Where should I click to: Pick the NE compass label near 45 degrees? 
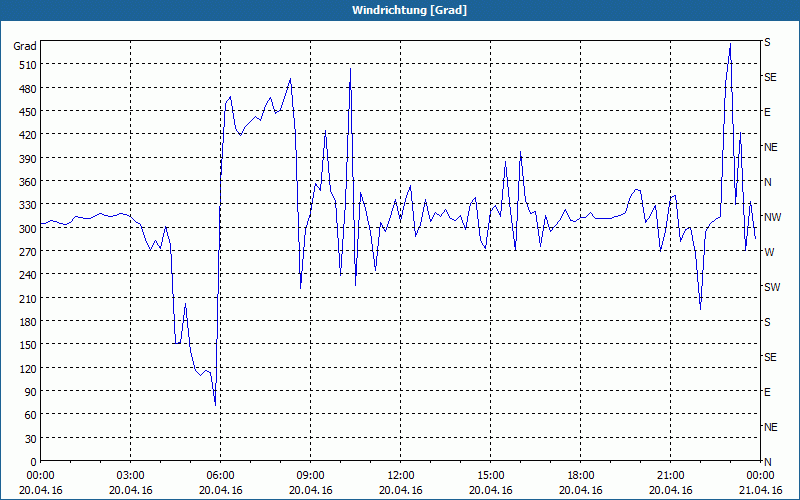point(770,427)
